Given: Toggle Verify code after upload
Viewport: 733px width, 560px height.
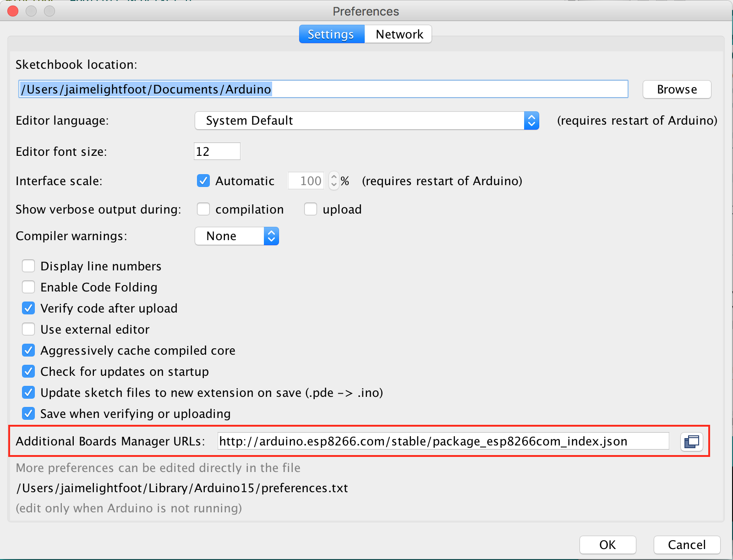Looking at the screenshot, I should [28, 308].
